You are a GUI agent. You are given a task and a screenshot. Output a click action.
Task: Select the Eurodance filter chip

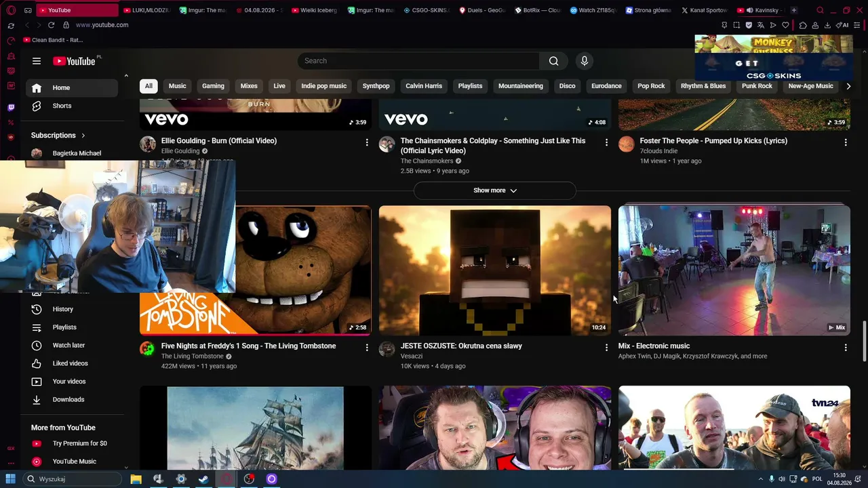(606, 86)
